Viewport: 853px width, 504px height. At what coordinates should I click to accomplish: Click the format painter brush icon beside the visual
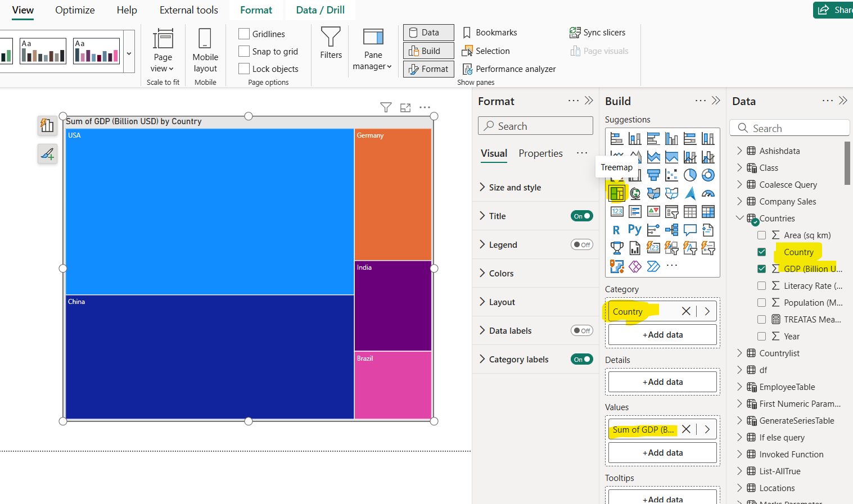(47, 153)
